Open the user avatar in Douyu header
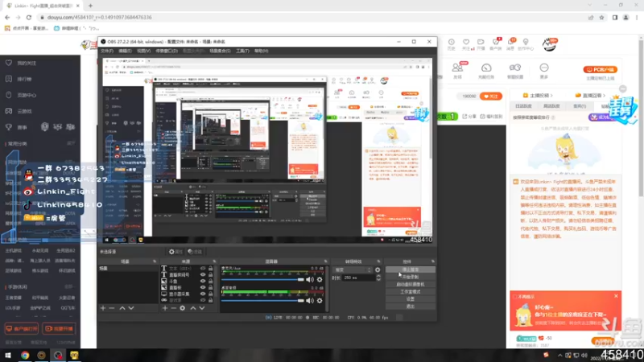644x362 pixels. 549,44
